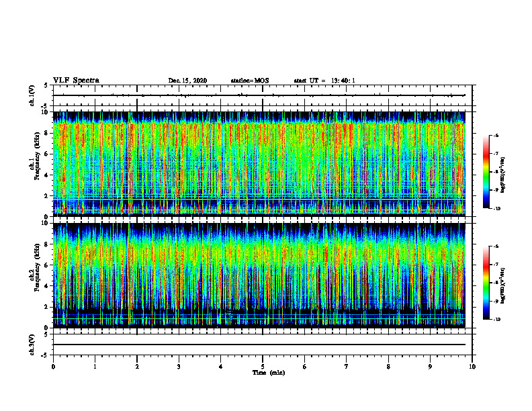
Task: Click the "2" tick label on time axis
Action: pos(137,367)
